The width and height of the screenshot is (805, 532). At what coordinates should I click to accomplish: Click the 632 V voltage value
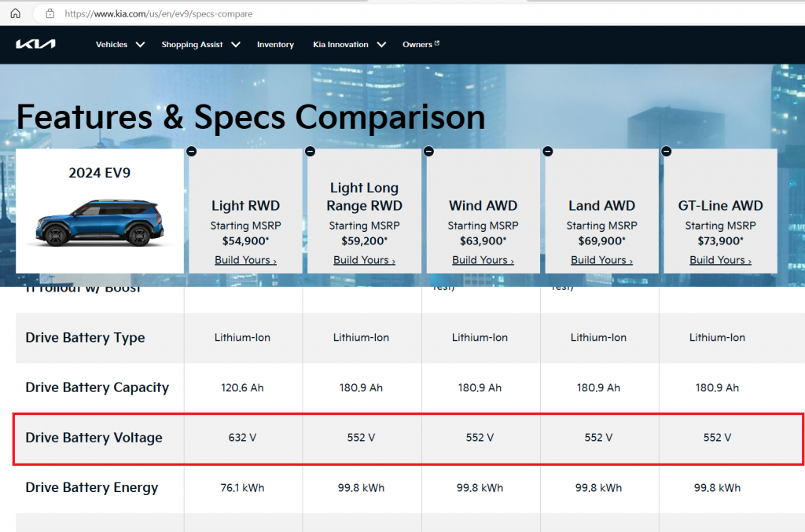(242, 438)
